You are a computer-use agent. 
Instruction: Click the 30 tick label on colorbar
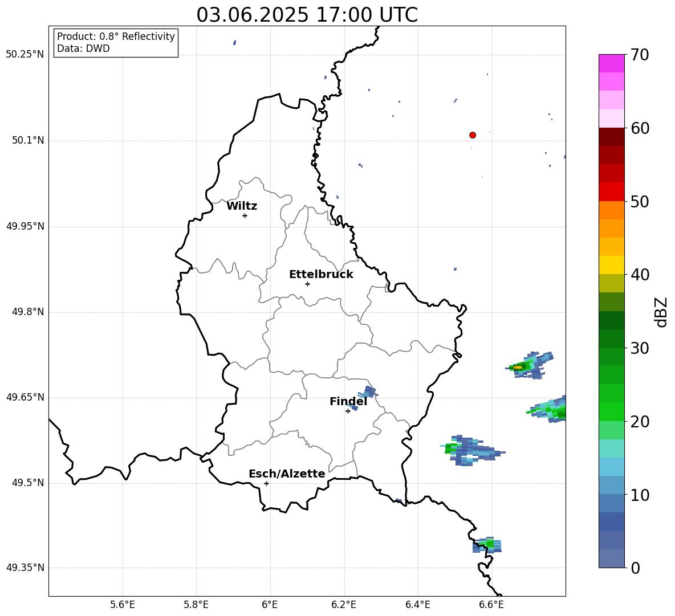639,348
